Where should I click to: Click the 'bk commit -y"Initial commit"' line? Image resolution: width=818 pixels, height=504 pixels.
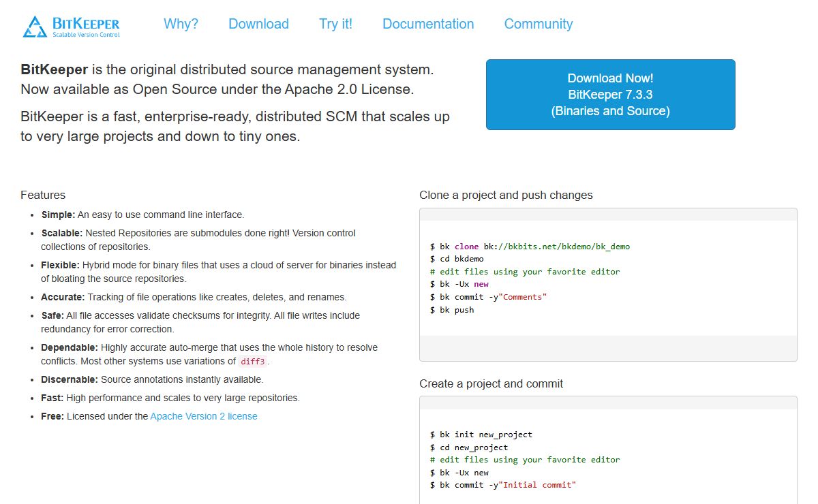point(503,485)
